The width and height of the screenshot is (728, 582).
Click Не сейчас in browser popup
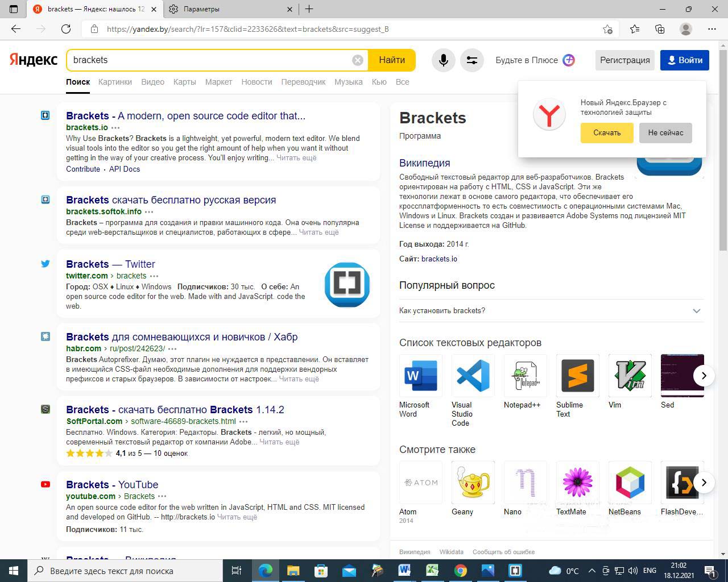665,133
